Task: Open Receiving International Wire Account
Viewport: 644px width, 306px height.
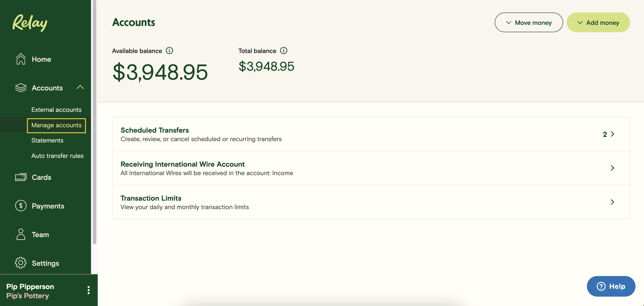Action: click(x=371, y=168)
